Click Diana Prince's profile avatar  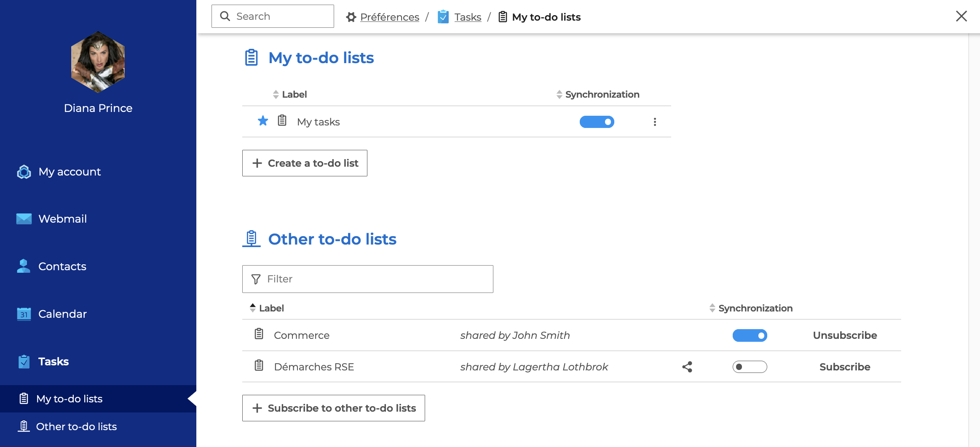tap(98, 62)
